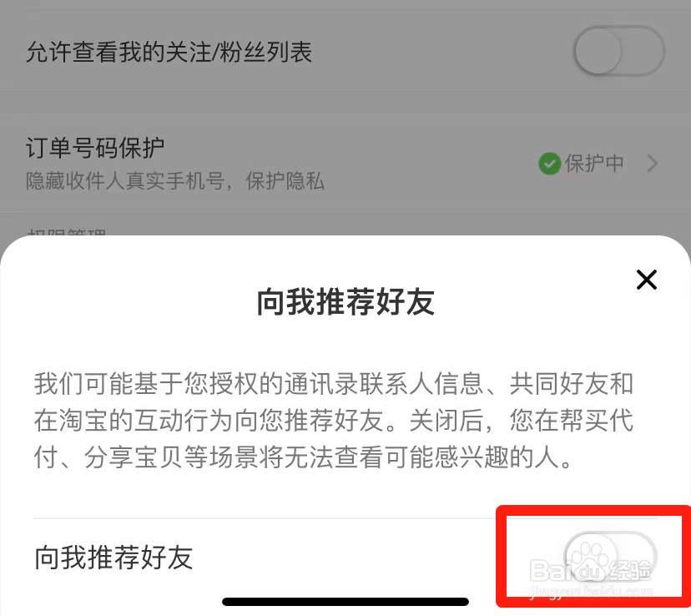Image resolution: width=691 pixels, height=616 pixels.
Task: Open 订单号码保护 using the right chevron
Action: point(653,164)
